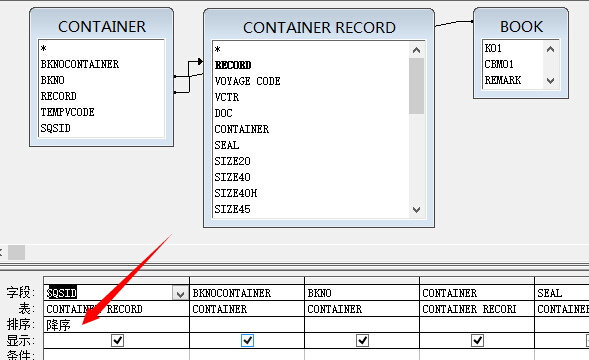Select SIZE40H field in CONTAINER RECORD list
589x360 pixels.
[x=236, y=193]
